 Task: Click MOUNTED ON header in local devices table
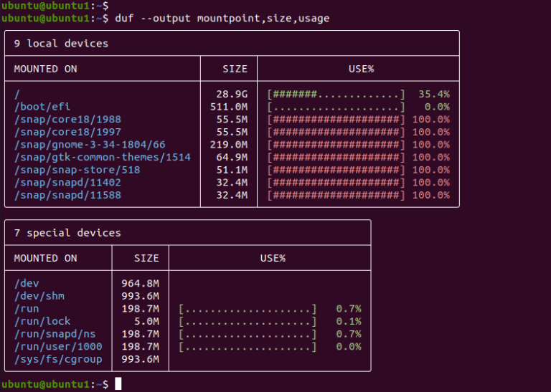coord(45,70)
